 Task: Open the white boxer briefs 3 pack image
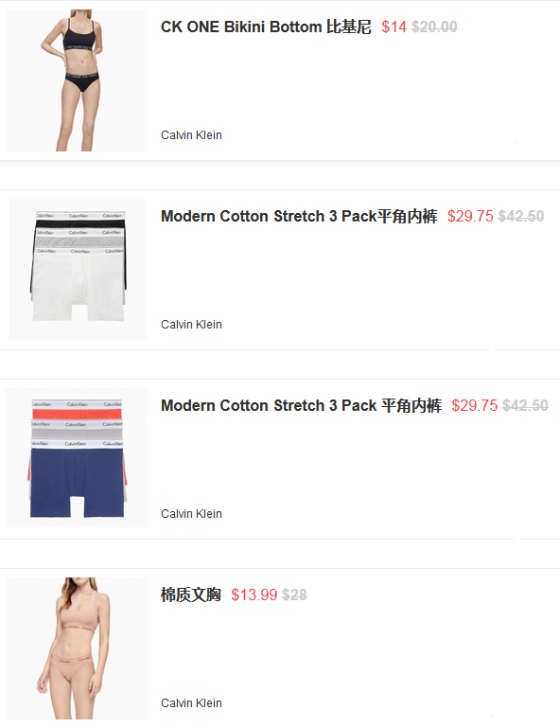78,269
